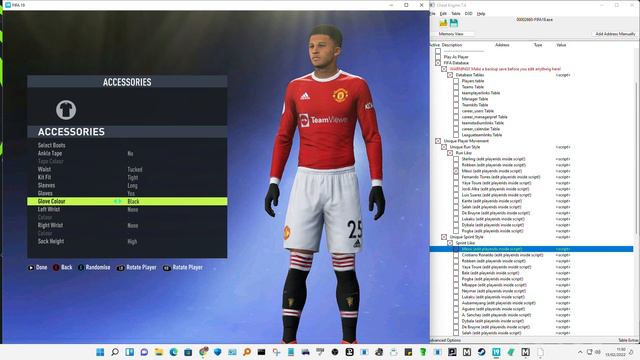This screenshot has width=640, height=360.
Task: Click Add Address Manually button
Action: point(615,34)
